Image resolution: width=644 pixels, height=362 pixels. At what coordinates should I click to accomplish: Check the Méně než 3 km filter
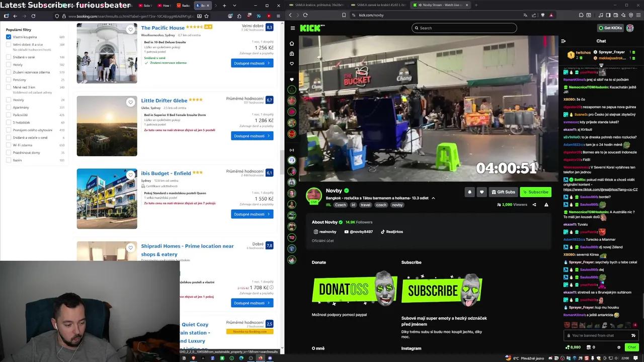(9, 87)
